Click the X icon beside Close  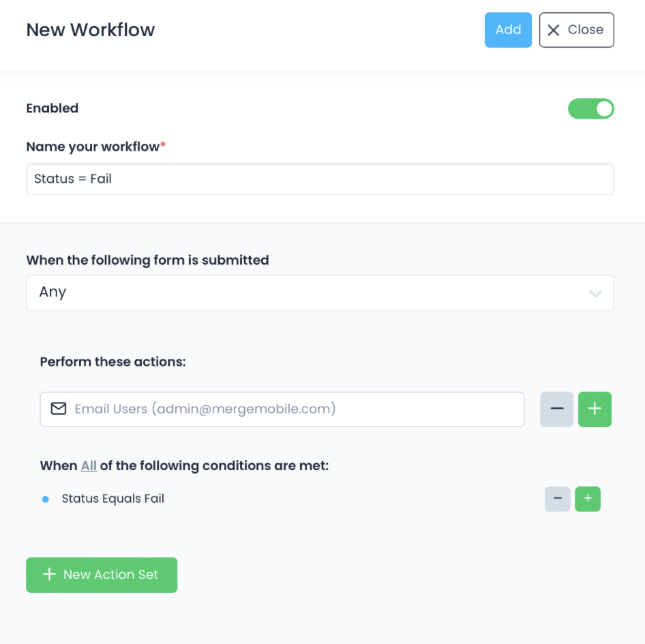point(554,30)
